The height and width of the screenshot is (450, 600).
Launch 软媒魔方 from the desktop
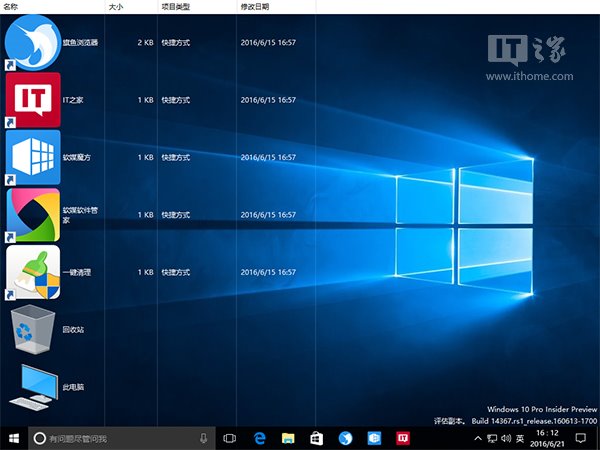point(33,157)
